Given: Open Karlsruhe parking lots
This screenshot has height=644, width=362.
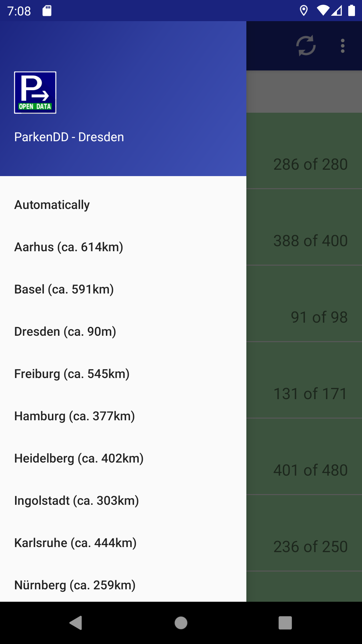Looking at the screenshot, I should click(x=75, y=543).
